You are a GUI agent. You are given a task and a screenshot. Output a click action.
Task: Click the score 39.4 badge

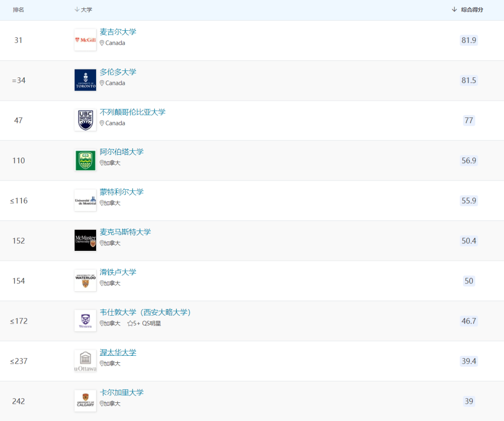[x=469, y=361]
